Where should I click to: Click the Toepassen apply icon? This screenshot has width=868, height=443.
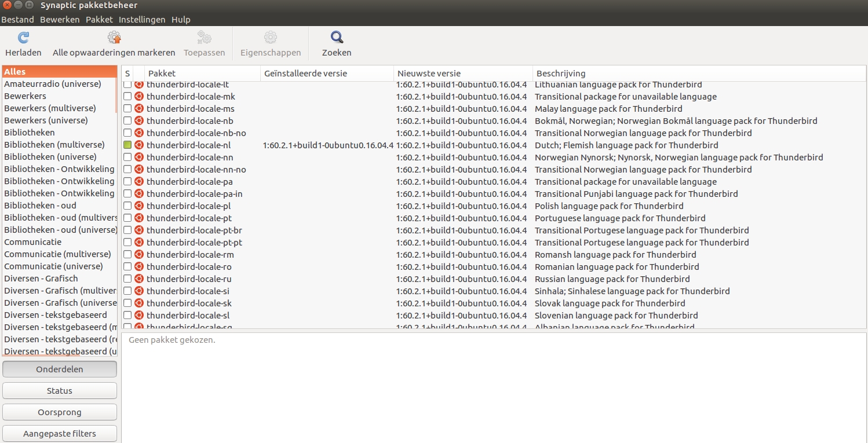pos(204,38)
